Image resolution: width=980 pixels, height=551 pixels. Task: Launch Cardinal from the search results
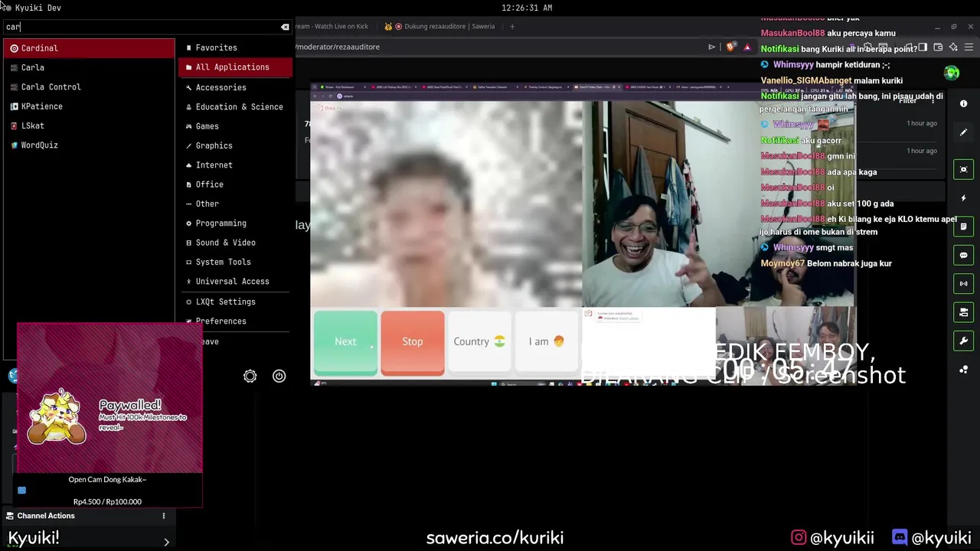click(89, 48)
